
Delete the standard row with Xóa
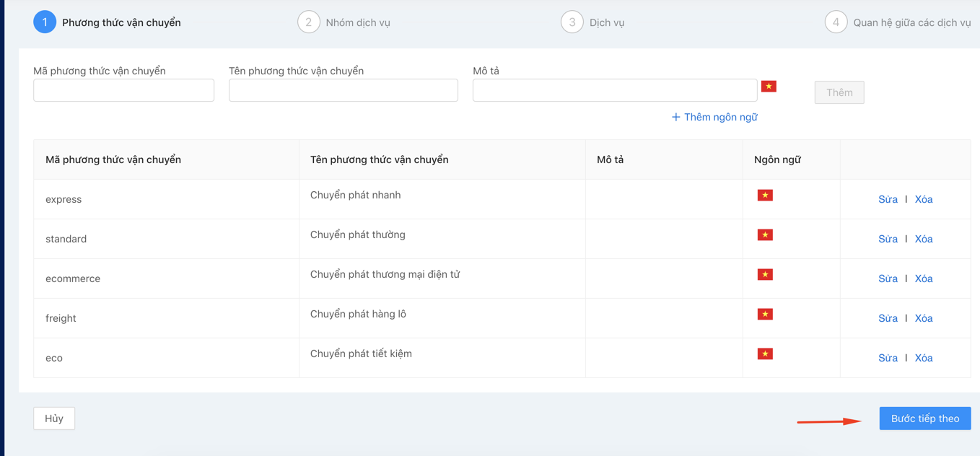924,239
